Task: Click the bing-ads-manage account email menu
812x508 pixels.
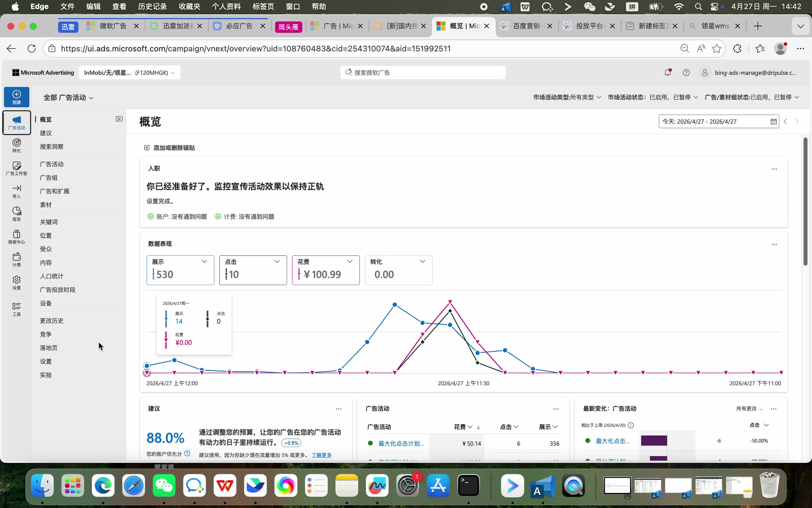Action: click(x=749, y=73)
